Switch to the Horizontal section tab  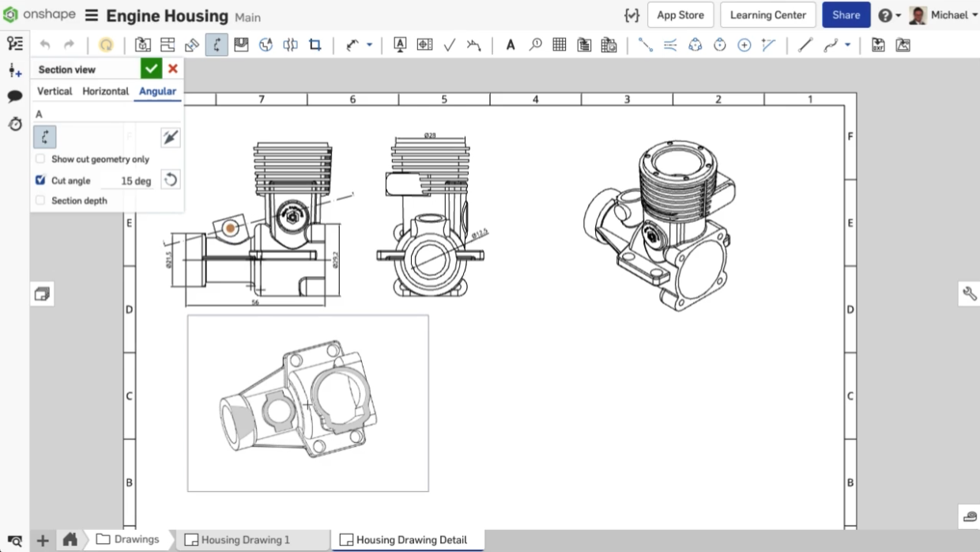tap(106, 91)
